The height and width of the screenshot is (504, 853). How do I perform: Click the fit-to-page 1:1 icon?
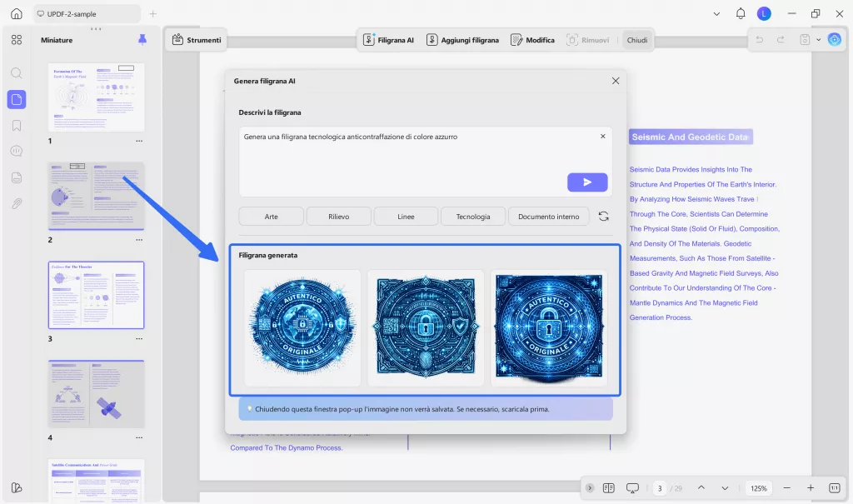[x=834, y=488]
